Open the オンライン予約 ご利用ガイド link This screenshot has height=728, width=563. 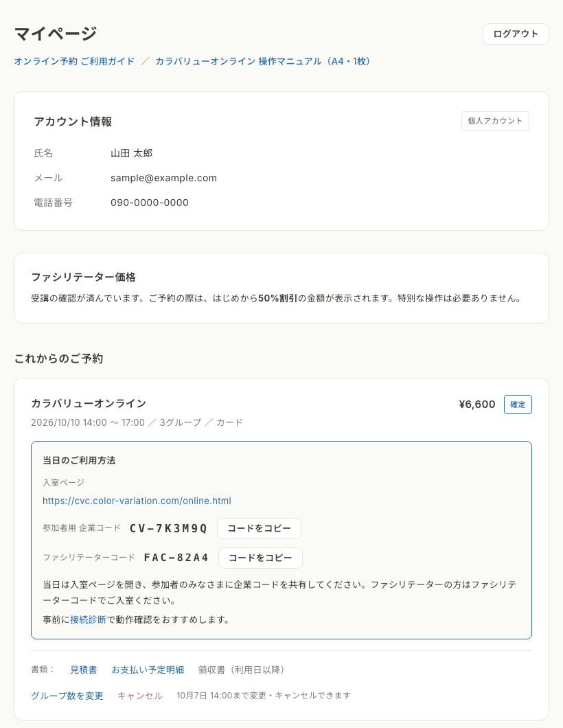click(x=74, y=61)
